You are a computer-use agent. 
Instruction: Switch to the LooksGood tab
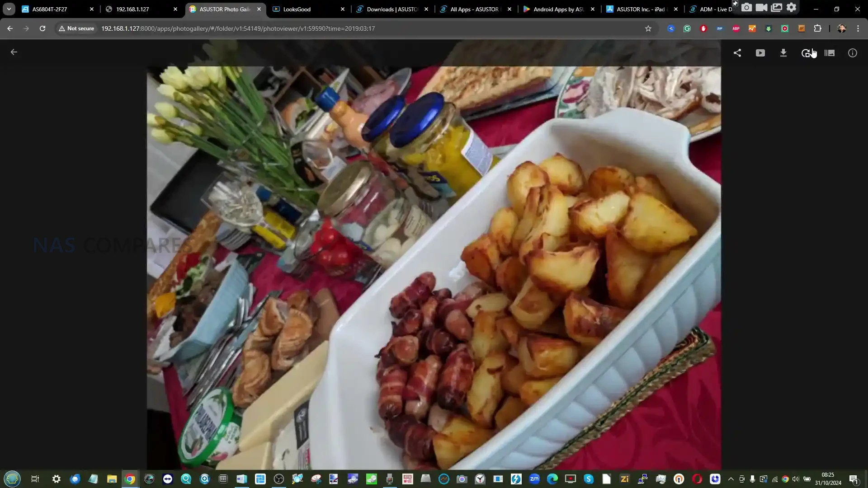coord(297,9)
